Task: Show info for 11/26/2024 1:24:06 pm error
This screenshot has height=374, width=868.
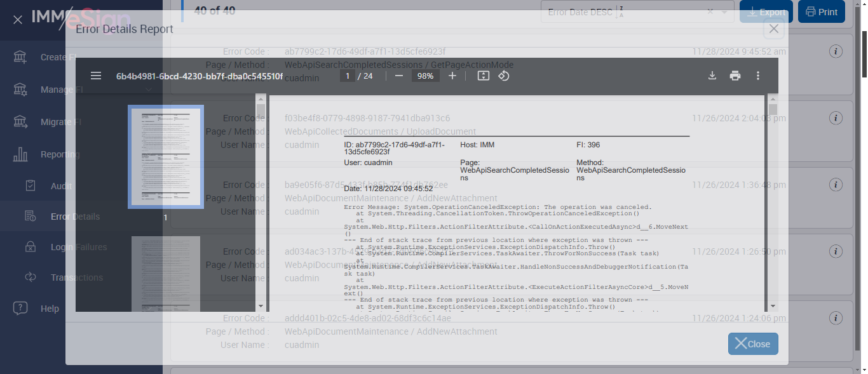Action: [836, 318]
